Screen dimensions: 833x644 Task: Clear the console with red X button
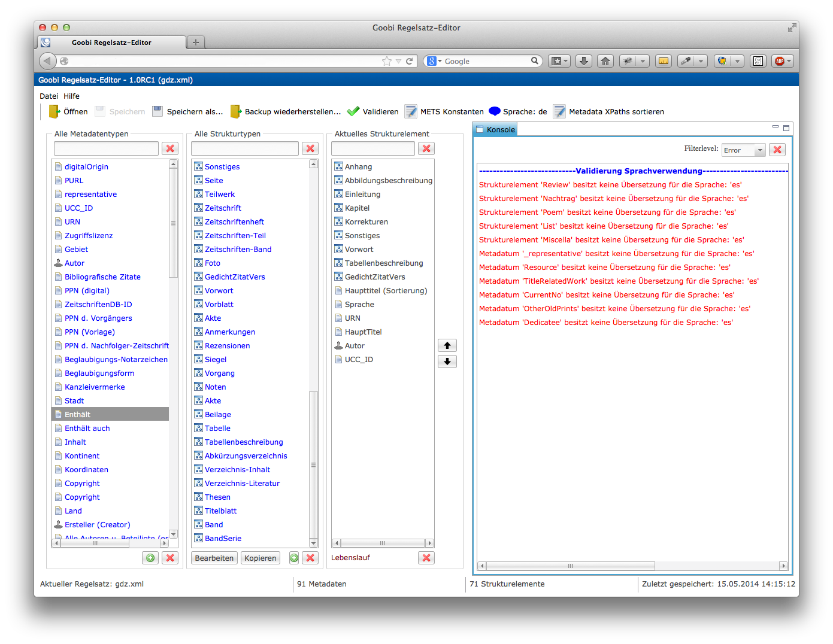pos(777,150)
